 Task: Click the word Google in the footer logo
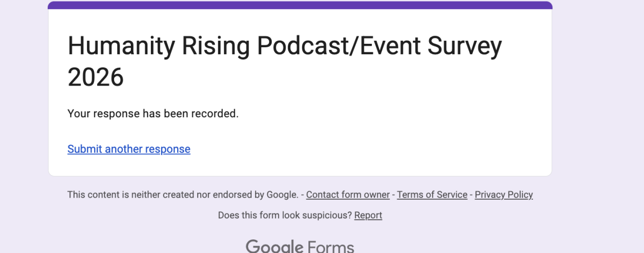(x=274, y=247)
